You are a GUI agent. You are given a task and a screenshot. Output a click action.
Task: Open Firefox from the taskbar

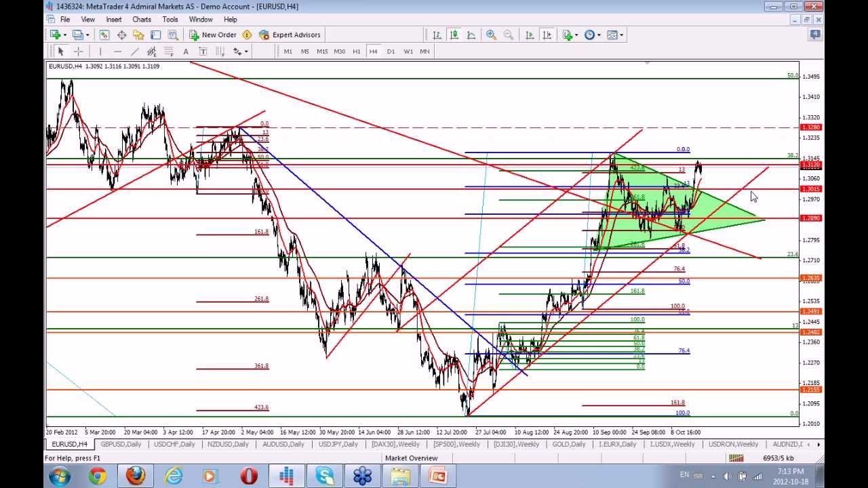135,476
